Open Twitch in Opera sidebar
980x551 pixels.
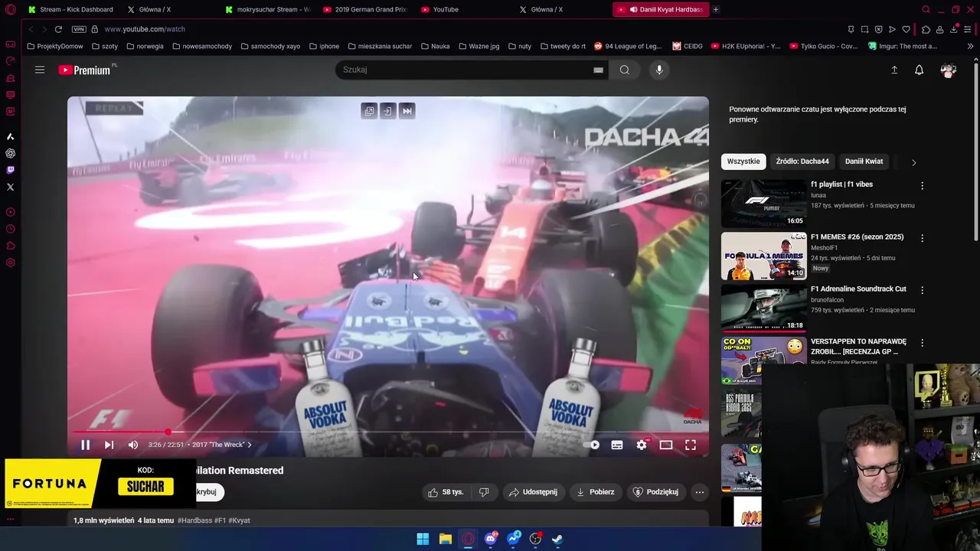pos(10,170)
